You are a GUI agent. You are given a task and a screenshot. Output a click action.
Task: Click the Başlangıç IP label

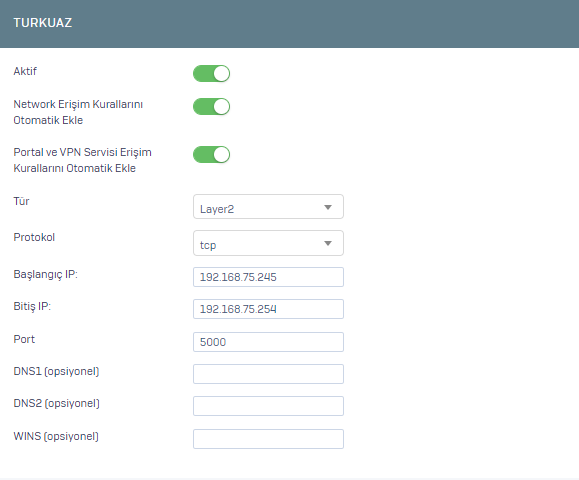pyautogui.click(x=45, y=274)
